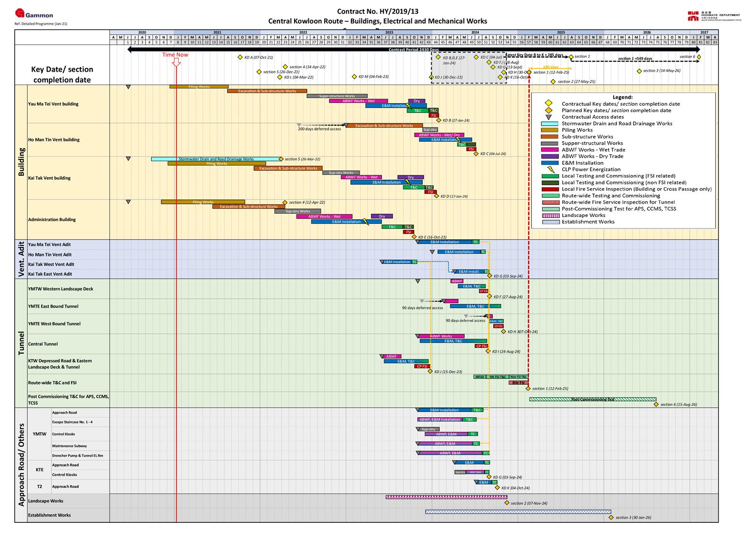This screenshot has height=535, width=756.
Task: Click the Gammon logo at top left
Action: [x=34, y=14]
